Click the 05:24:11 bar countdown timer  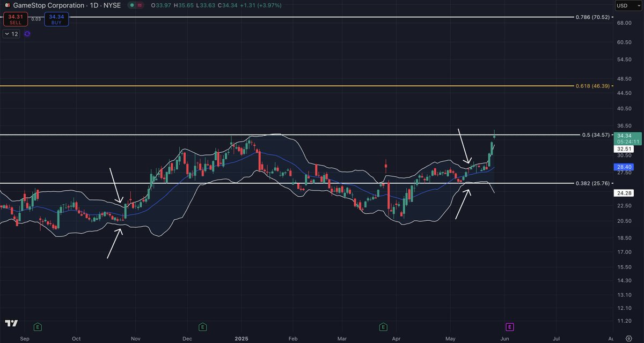click(628, 143)
